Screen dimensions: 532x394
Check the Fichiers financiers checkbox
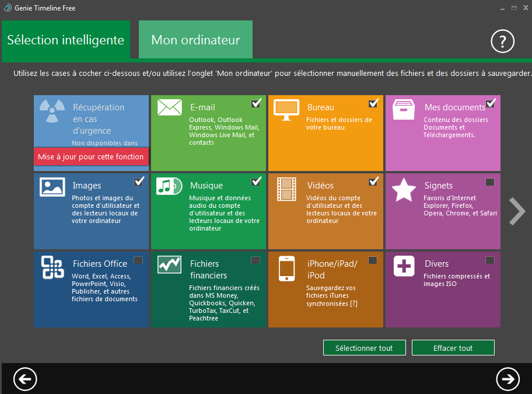click(256, 260)
